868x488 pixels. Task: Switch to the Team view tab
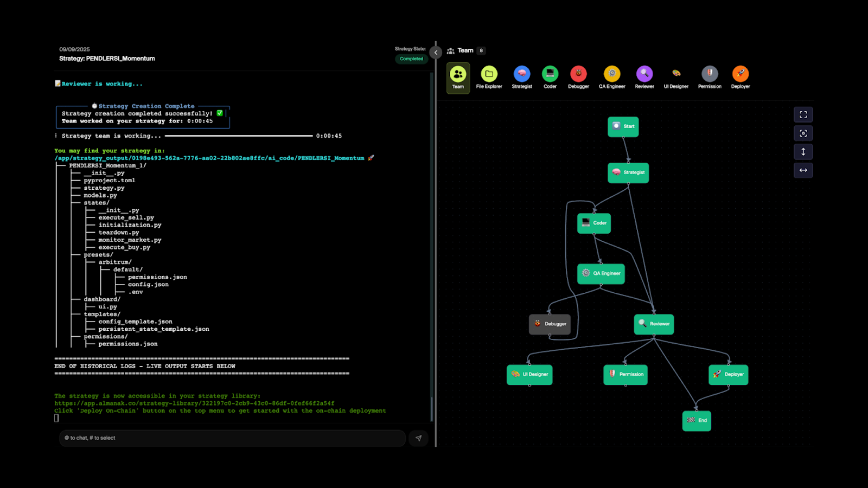click(458, 78)
